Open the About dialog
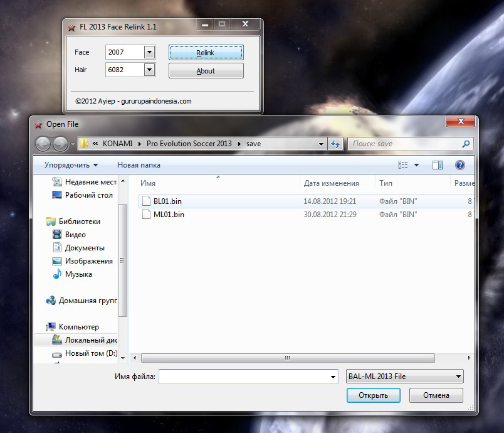The width and height of the screenshot is (504, 433). point(206,71)
